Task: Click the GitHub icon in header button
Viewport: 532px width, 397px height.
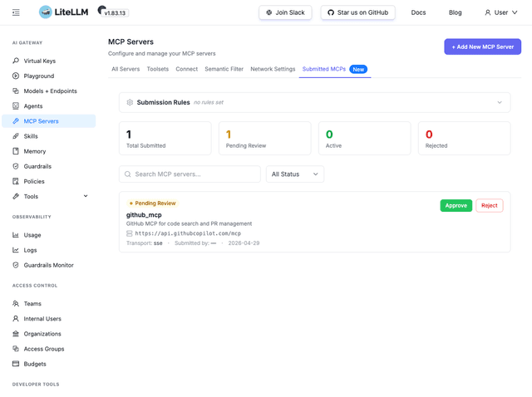Action: 331,12
